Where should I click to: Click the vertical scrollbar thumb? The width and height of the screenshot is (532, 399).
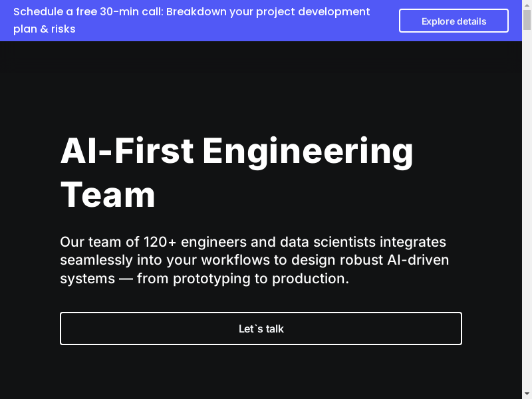click(x=527, y=19)
